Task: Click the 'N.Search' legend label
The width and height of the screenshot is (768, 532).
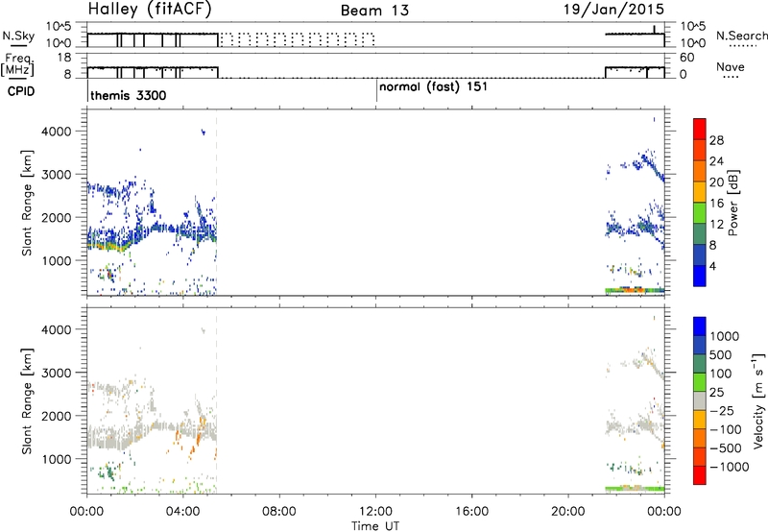Action: (742, 36)
